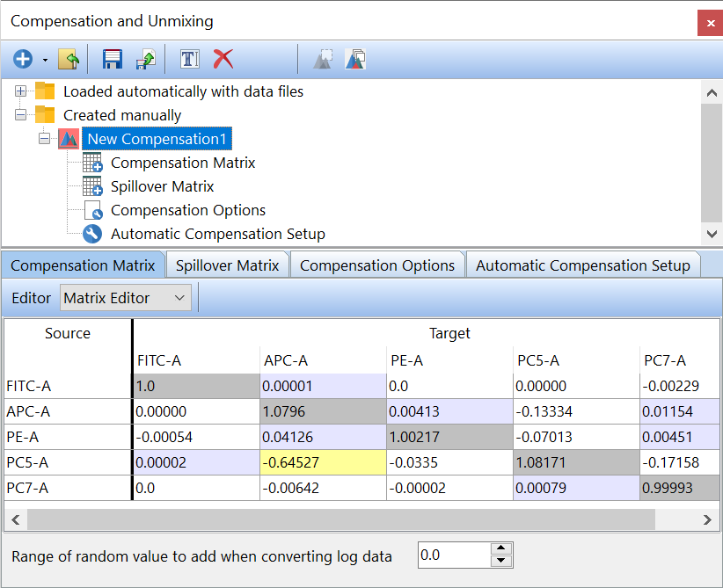723x588 pixels.
Task: Click the blue plus add compensation icon
Action: pos(23,60)
